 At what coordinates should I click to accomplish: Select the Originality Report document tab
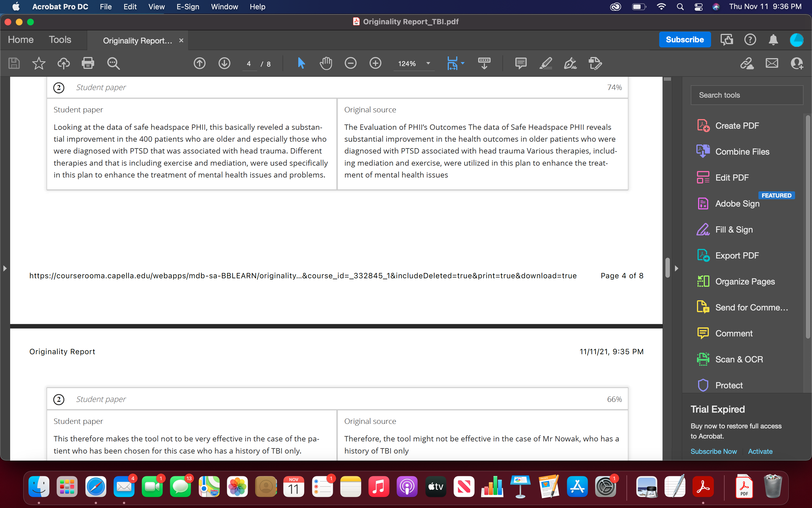coord(138,41)
